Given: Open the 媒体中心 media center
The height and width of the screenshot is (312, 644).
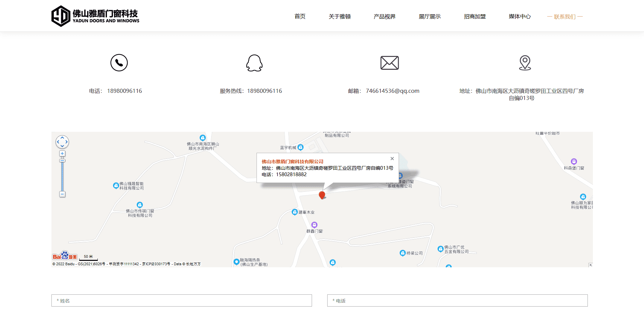Looking at the screenshot, I should (x=519, y=17).
